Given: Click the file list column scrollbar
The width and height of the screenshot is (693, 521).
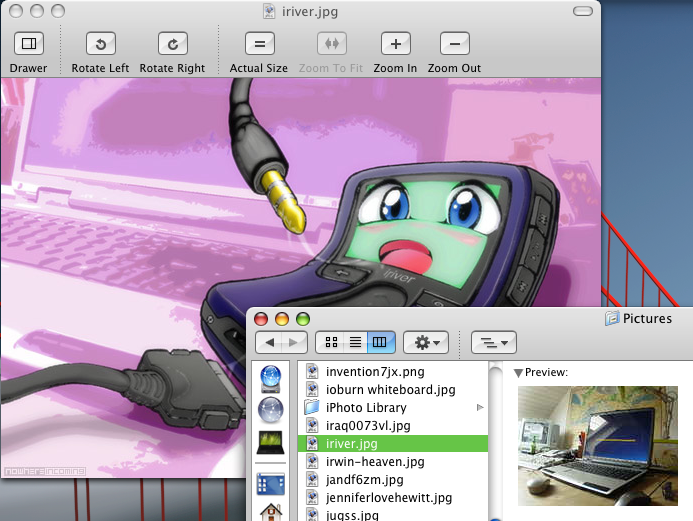Looking at the screenshot, I should tap(496, 441).
